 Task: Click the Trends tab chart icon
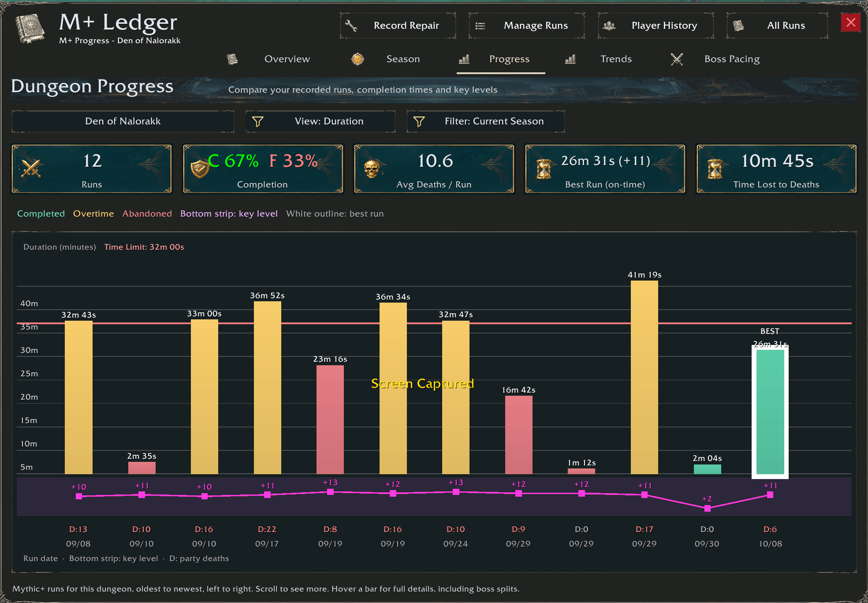click(x=570, y=59)
